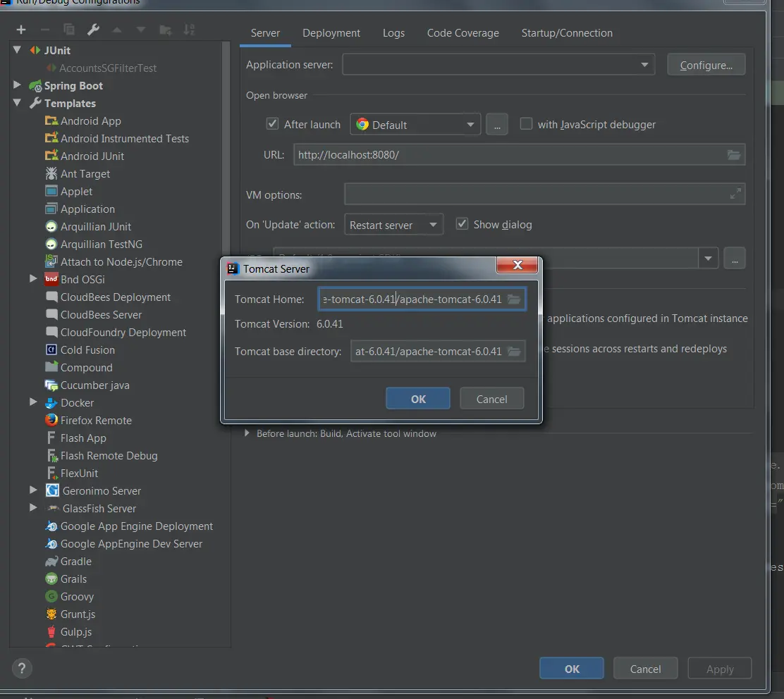784x699 pixels.
Task: Create new folder toolbar icon
Action: click(165, 30)
